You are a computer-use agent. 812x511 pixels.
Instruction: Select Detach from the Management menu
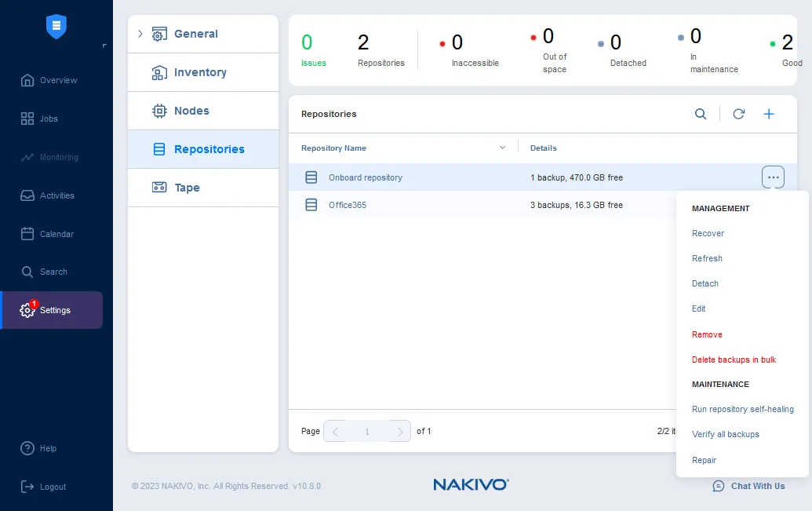coord(705,283)
